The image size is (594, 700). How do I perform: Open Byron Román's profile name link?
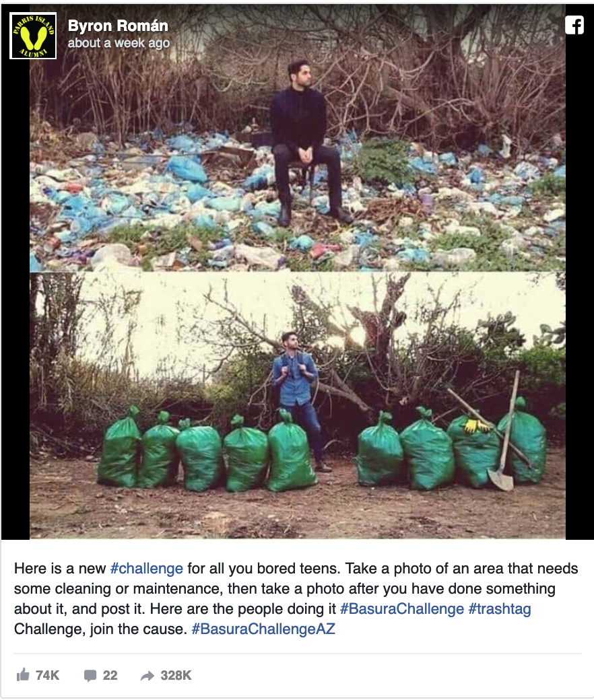[118, 26]
